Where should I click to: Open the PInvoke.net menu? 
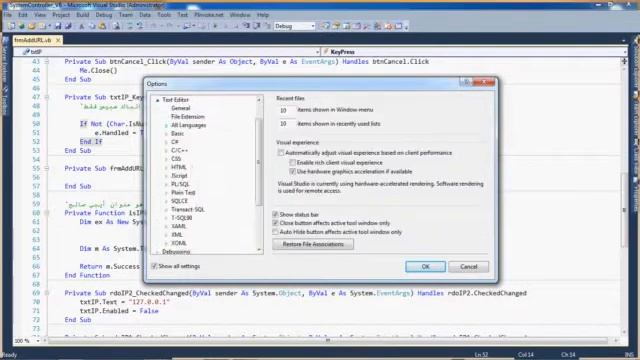tap(209, 15)
